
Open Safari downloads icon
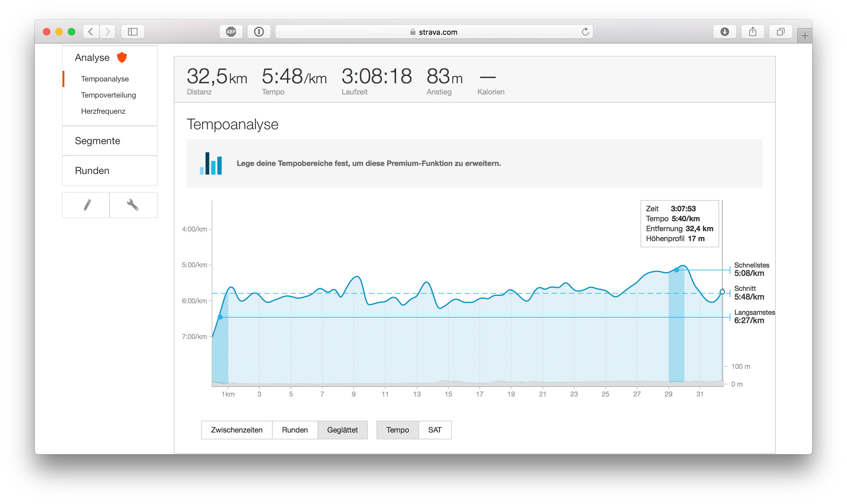point(724,32)
